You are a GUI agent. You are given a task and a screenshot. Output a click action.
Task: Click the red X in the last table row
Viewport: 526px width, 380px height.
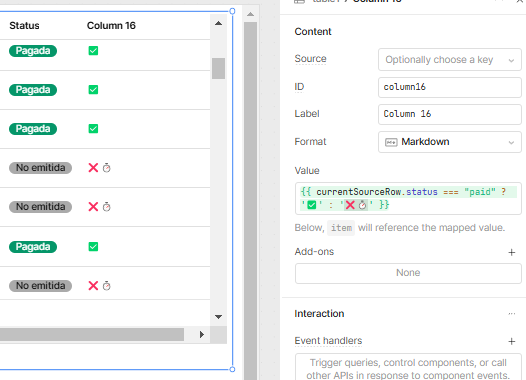point(93,286)
